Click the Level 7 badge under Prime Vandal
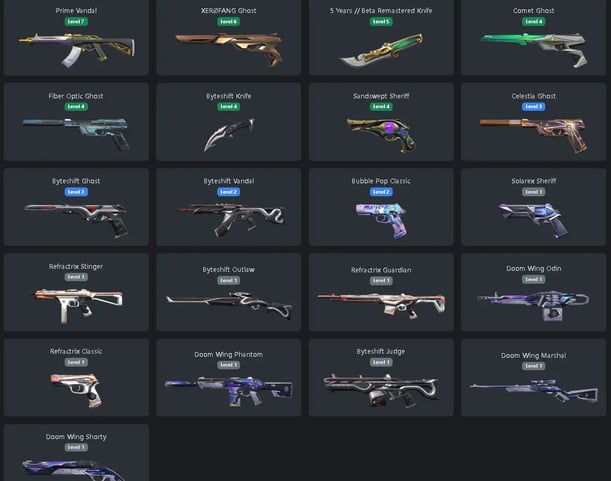The image size is (611, 481). 76,21
